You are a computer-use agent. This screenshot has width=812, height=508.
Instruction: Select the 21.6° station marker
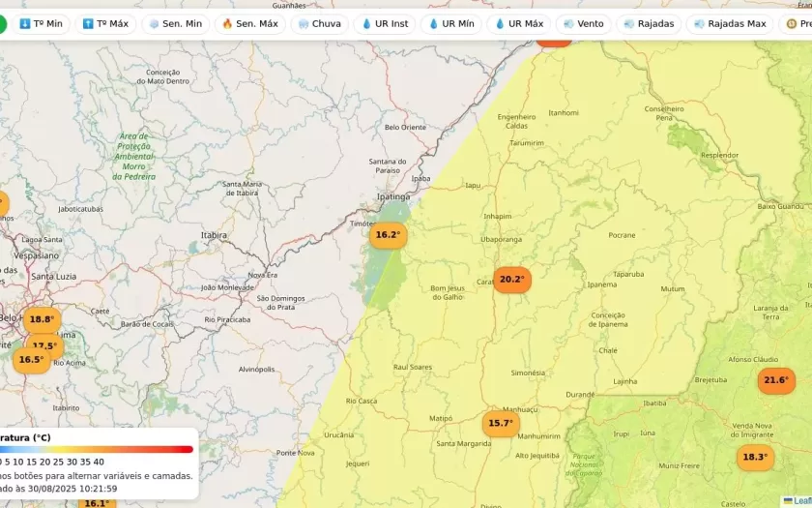click(x=775, y=380)
